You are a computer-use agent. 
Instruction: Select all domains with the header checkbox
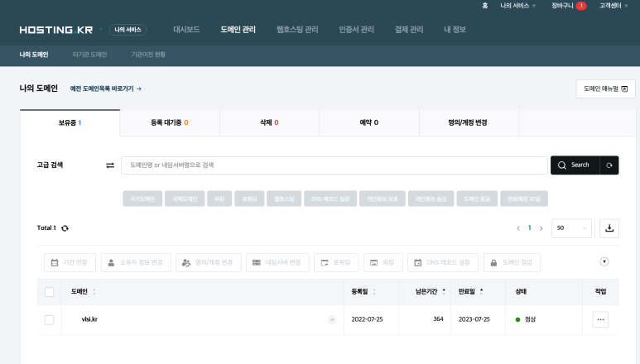click(49, 292)
